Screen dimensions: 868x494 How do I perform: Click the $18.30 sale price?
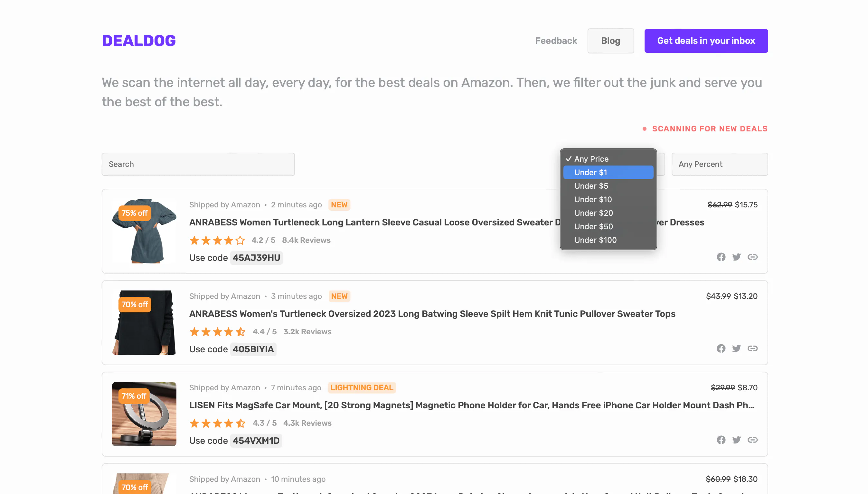(x=745, y=479)
